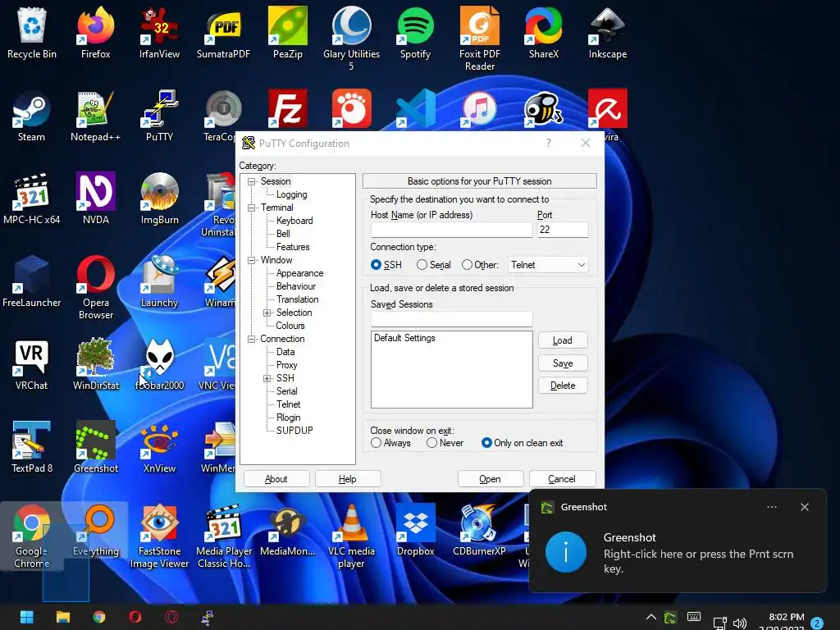Select Keyboard category in tree
Screen dimensions: 840x630
coord(294,221)
